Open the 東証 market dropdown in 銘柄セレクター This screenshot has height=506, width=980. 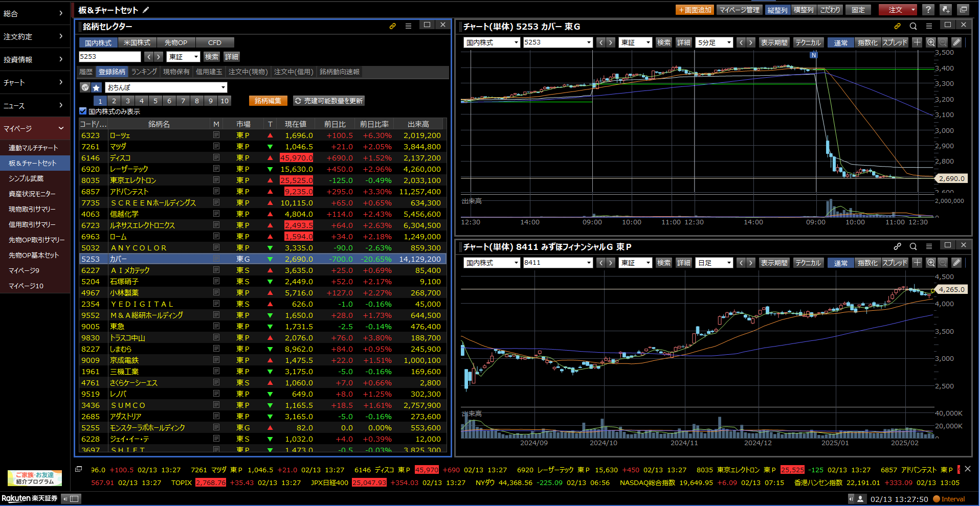click(184, 57)
